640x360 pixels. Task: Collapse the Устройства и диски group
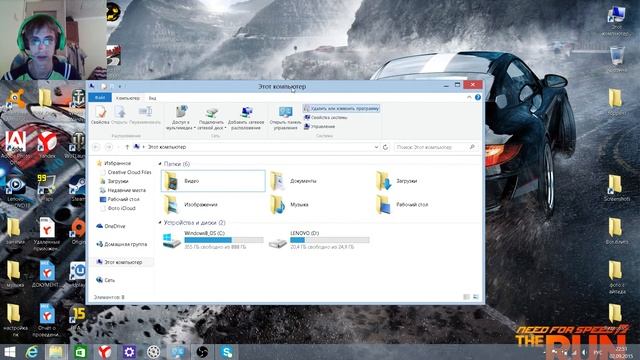pyautogui.click(x=160, y=222)
